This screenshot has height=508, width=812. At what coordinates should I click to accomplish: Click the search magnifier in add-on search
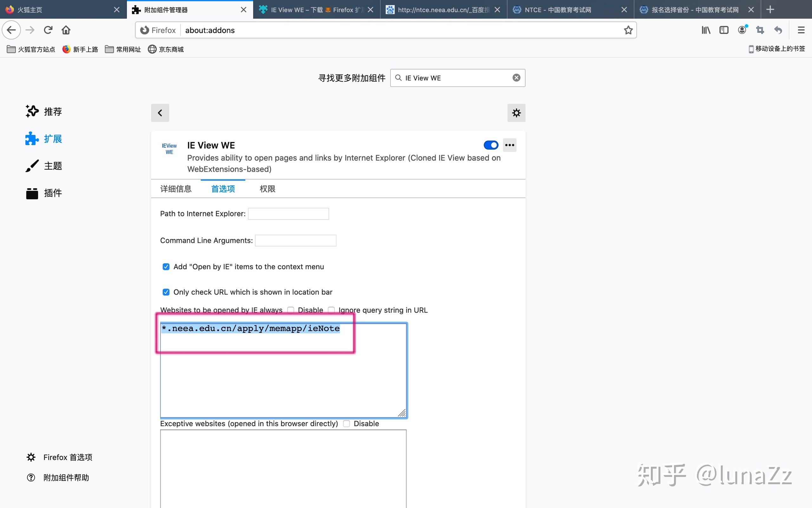click(x=398, y=78)
